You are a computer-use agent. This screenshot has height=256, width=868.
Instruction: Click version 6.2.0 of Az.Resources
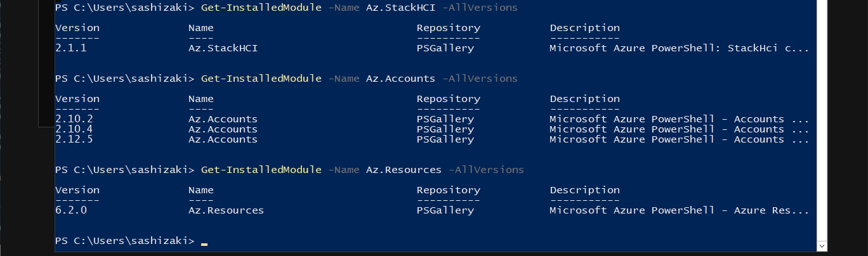tap(71, 210)
